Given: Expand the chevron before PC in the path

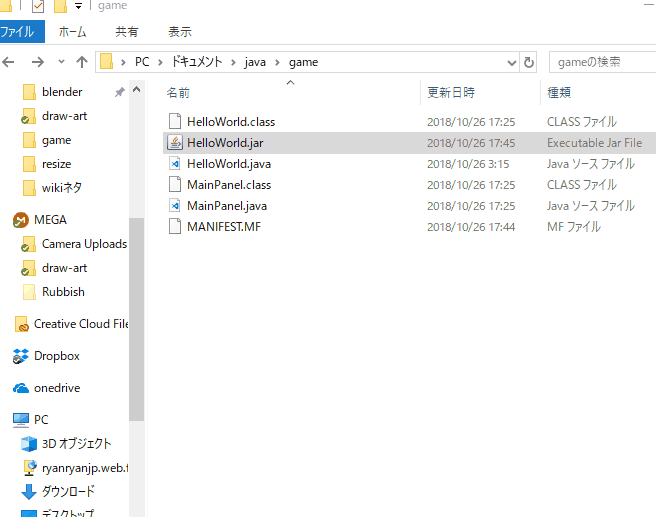Looking at the screenshot, I should (x=123, y=62).
